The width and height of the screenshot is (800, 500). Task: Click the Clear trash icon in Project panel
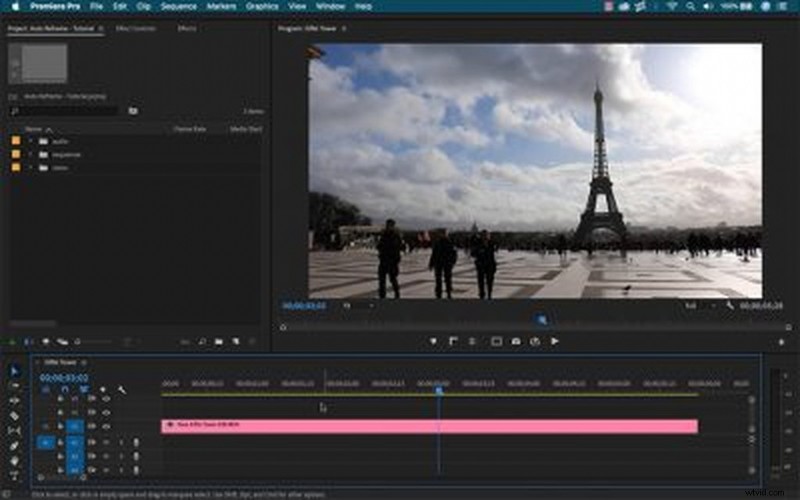tap(252, 342)
